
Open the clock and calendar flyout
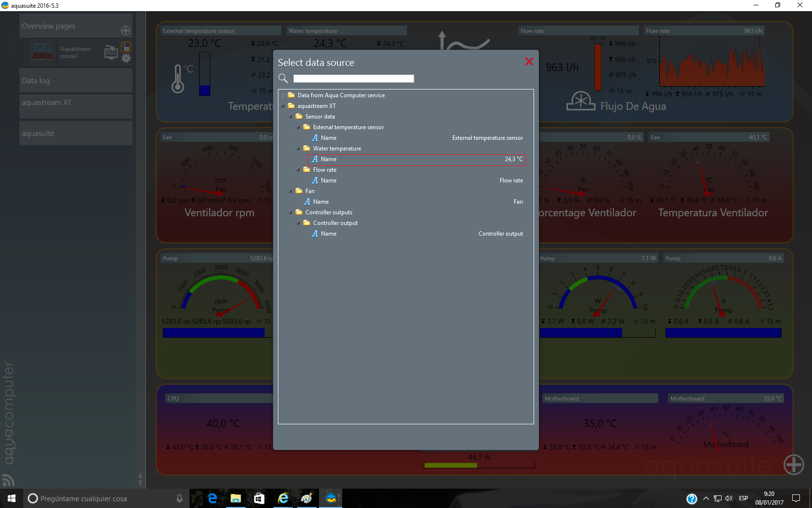[x=769, y=498]
